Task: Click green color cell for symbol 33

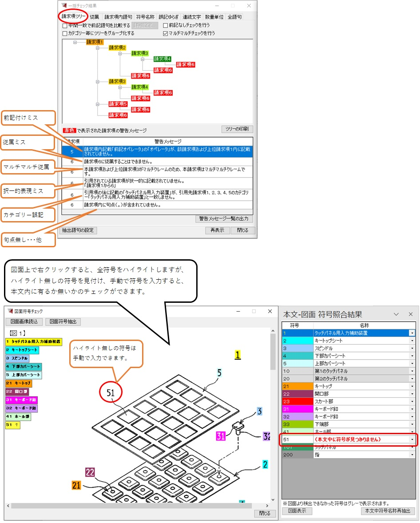Action: pos(297,424)
